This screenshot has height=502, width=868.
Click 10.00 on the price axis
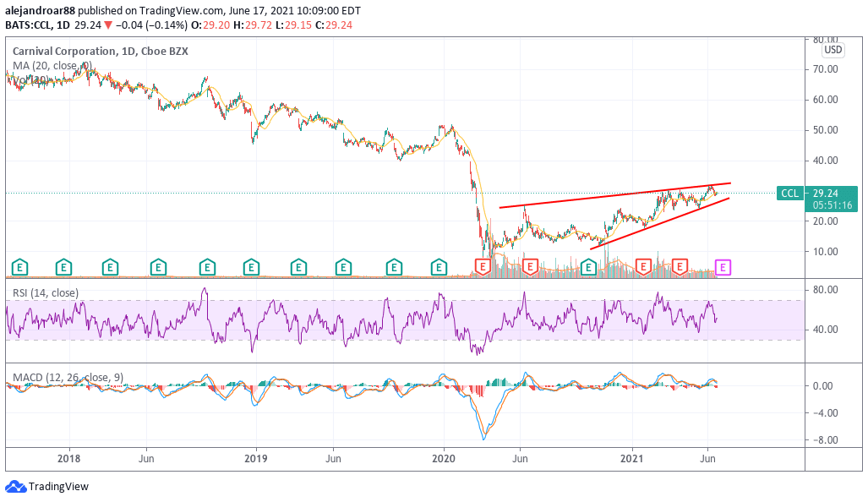pyautogui.click(x=826, y=251)
